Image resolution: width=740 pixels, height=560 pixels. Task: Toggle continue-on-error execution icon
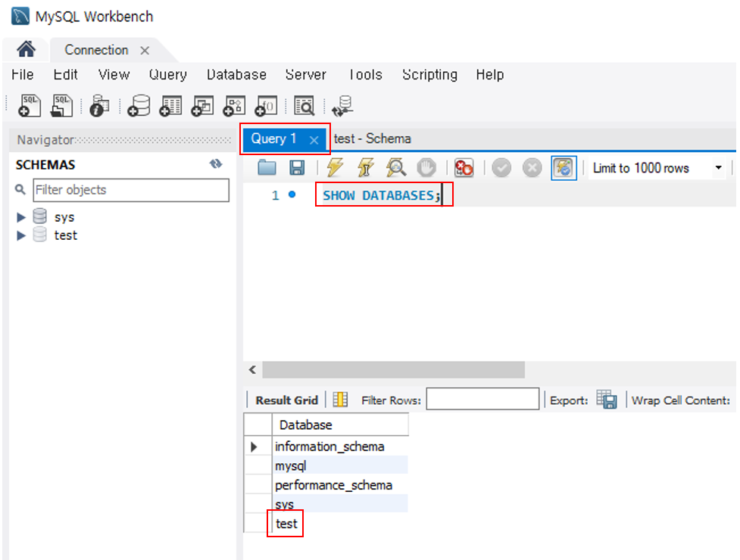click(464, 168)
